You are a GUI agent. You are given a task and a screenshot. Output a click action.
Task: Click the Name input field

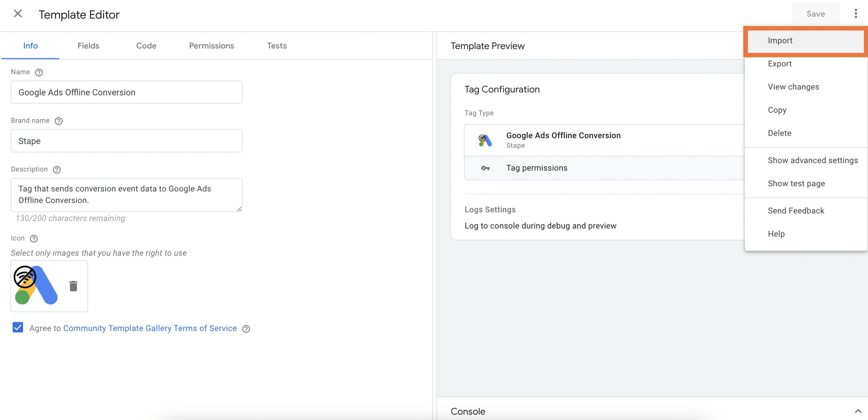127,92
